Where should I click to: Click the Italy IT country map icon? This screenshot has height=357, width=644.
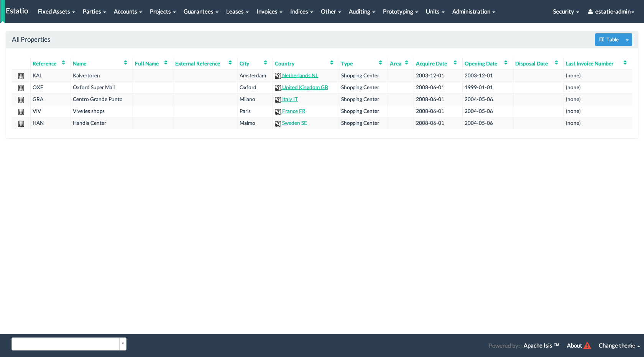[x=278, y=100]
